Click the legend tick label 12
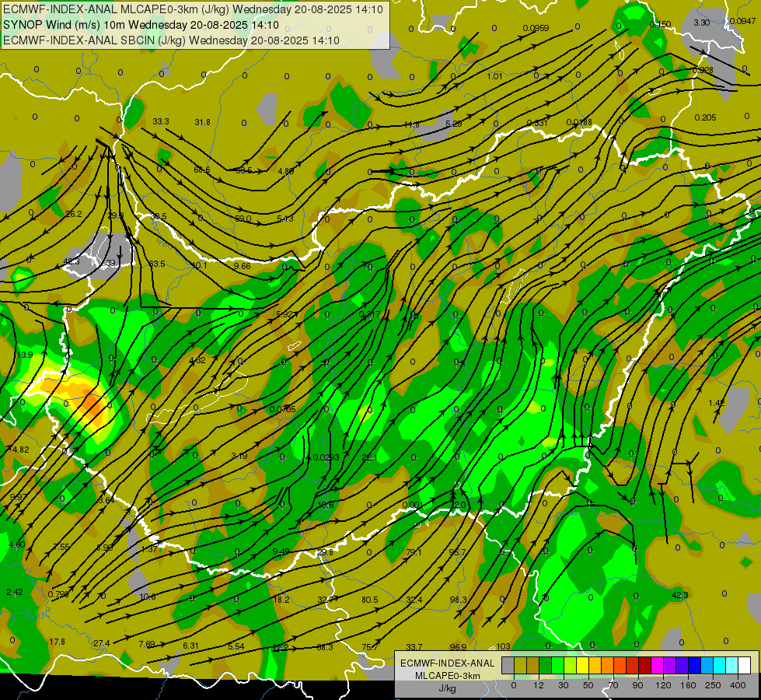 (538, 685)
